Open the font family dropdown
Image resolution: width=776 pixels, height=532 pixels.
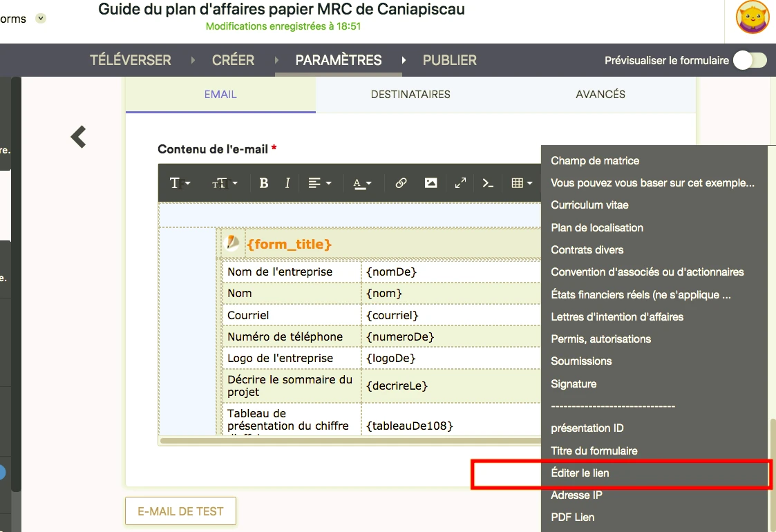click(x=180, y=183)
